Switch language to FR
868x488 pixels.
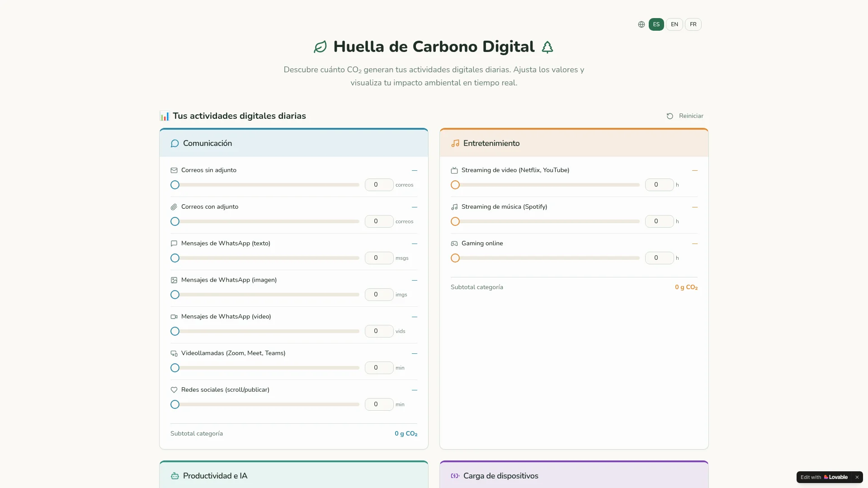[693, 24]
